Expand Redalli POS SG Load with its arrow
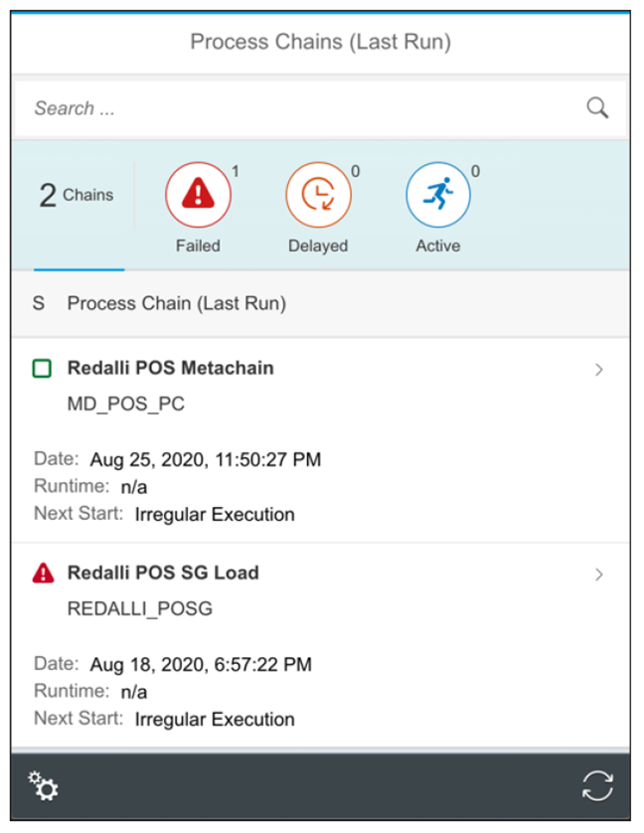Screen dimensions: 644x833 (x=600, y=574)
